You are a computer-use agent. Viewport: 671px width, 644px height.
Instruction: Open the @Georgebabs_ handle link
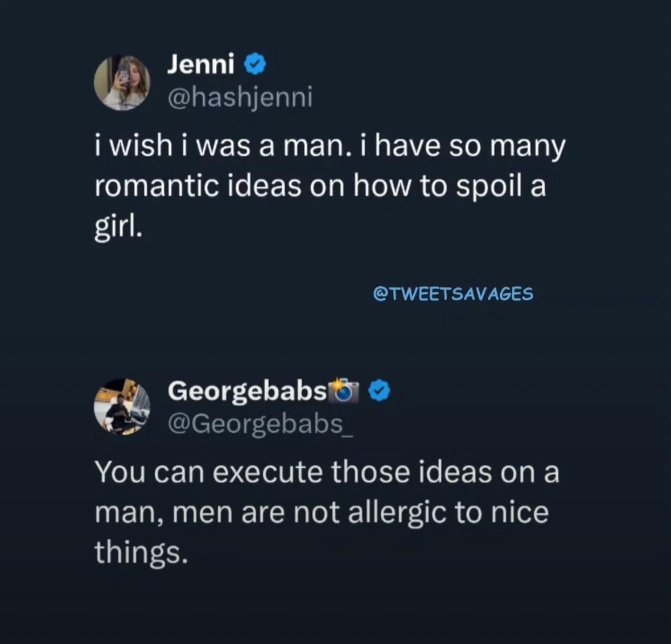pyautogui.click(x=260, y=424)
